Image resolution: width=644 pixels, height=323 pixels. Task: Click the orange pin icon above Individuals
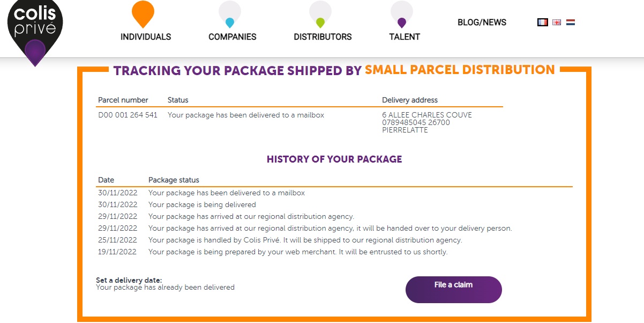click(x=143, y=13)
